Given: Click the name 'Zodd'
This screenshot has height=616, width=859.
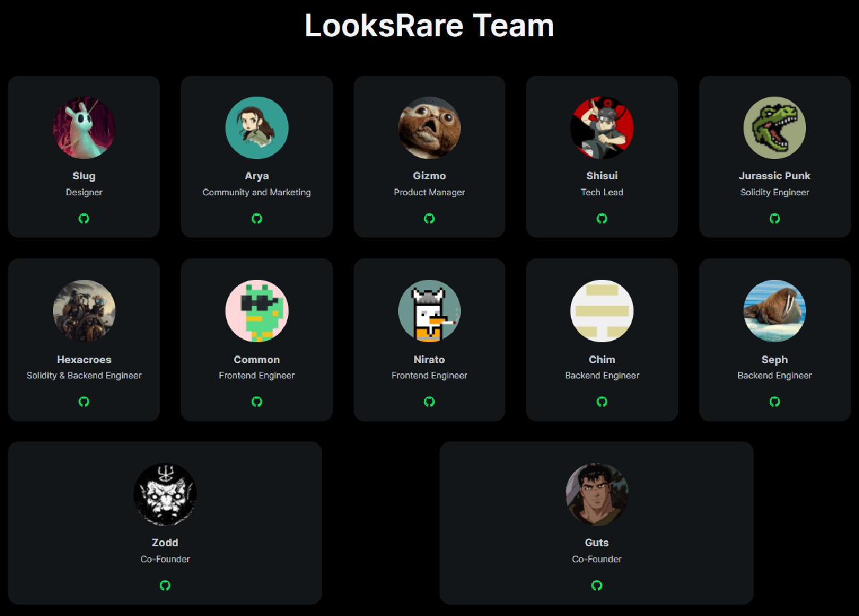Looking at the screenshot, I should coord(165,542).
